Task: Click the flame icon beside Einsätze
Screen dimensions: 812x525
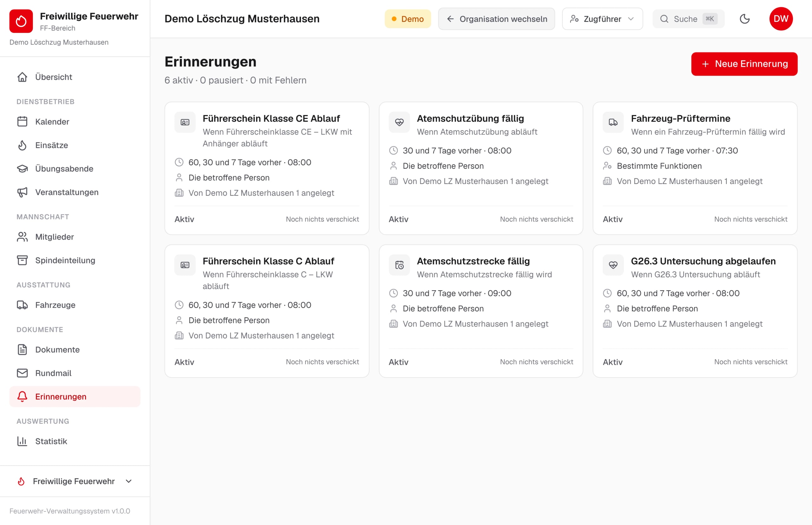Action: click(23, 145)
